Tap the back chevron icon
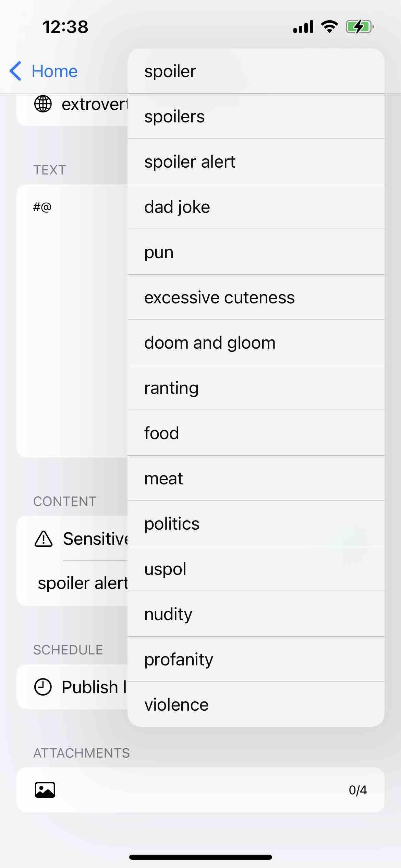Viewport: 401px width, 868px height. click(x=16, y=71)
